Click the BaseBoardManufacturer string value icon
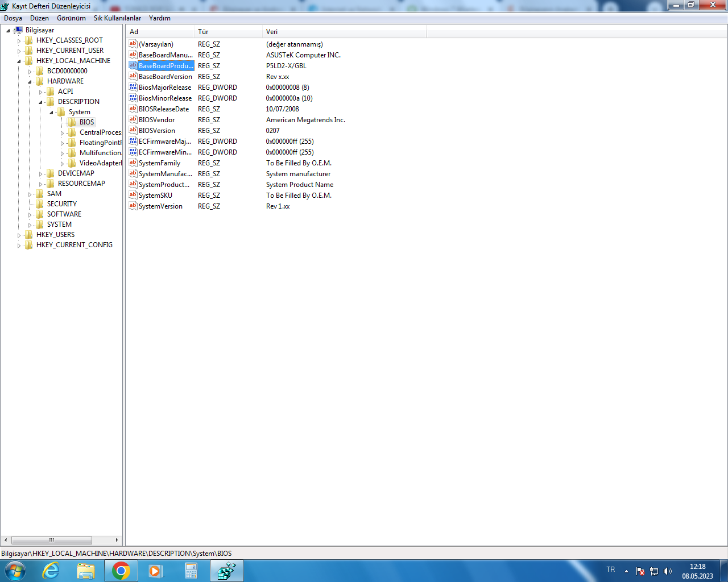The width and height of the screenshot is (728, 582). pyautogui.click(x=133, y=55)
